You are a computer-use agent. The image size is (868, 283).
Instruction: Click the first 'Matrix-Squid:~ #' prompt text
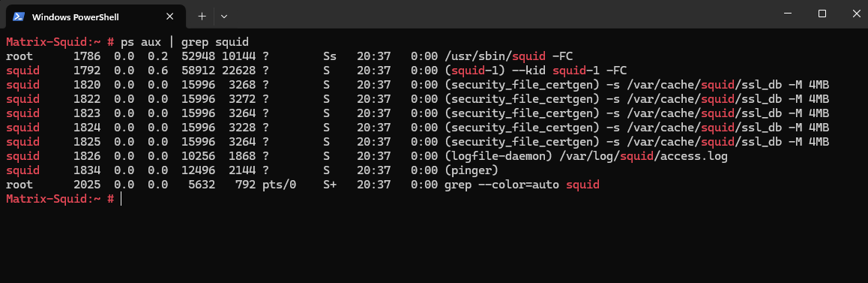tap(60, 42)
